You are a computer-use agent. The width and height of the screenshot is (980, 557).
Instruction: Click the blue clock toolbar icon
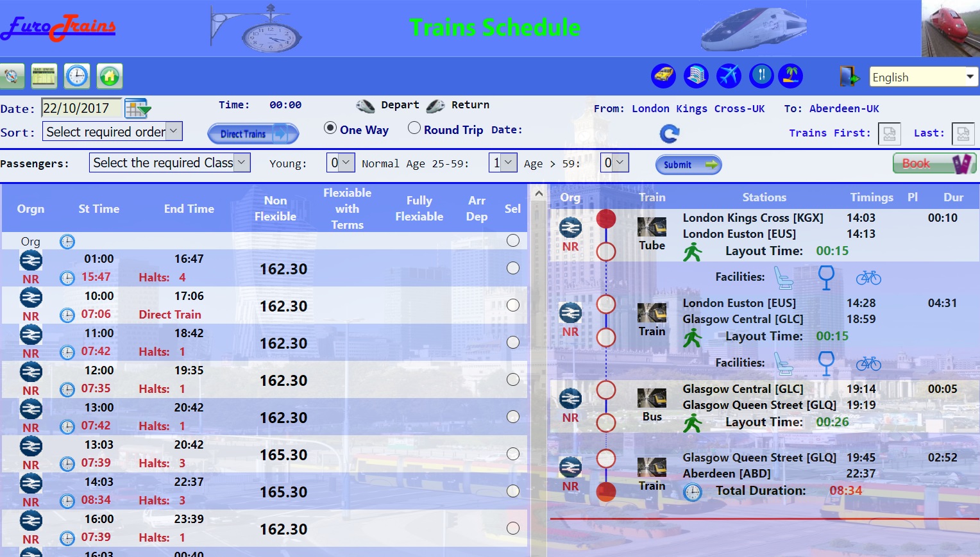pyautogui.click(x=77, y=76)
